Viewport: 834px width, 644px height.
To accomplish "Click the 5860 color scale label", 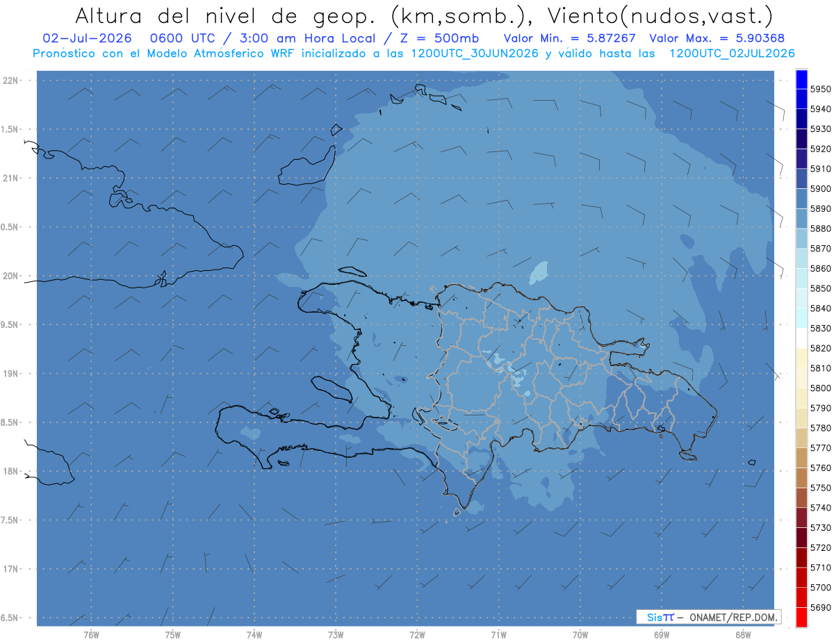I will [x=820, y=269].
